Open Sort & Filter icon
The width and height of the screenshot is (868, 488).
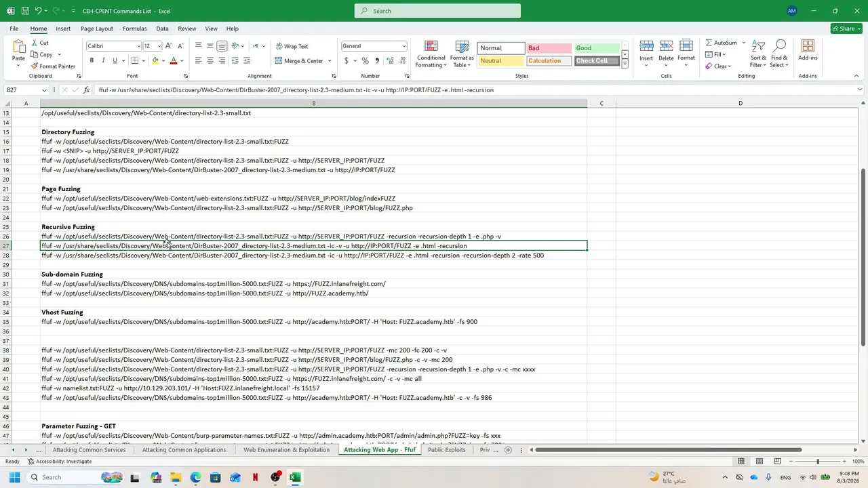tap(758, 46)
